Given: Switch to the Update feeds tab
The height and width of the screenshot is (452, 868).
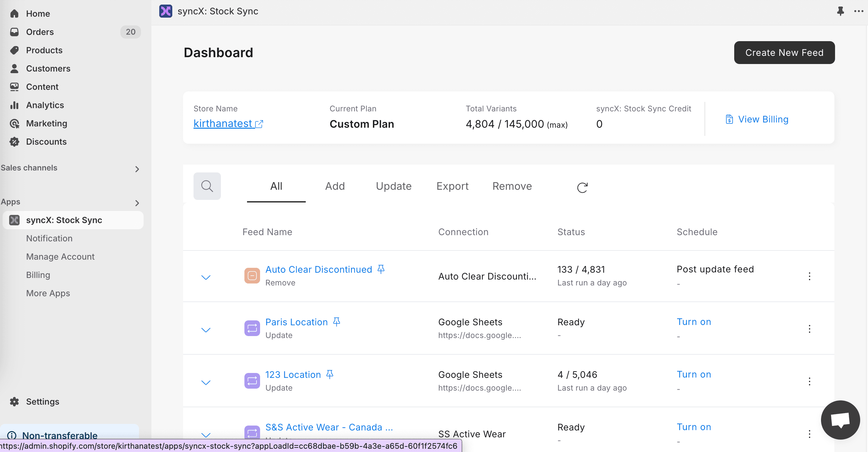Looking at the screenshot, I should point(394,186).
